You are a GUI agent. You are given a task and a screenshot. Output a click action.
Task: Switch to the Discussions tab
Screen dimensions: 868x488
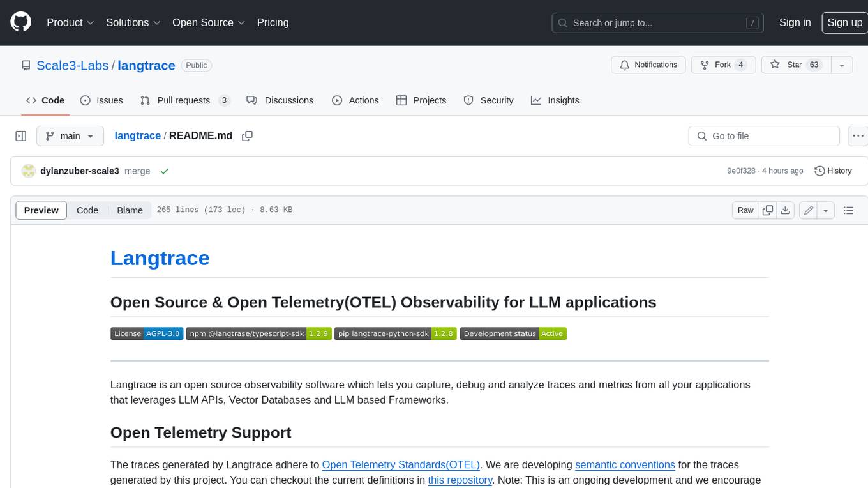280,100
